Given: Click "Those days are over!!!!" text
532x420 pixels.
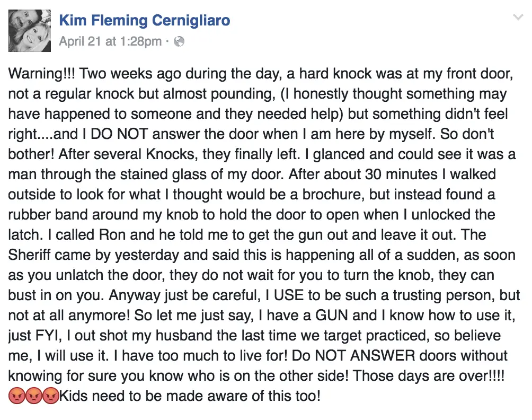Looking at the screenshot, I should 428,376.
